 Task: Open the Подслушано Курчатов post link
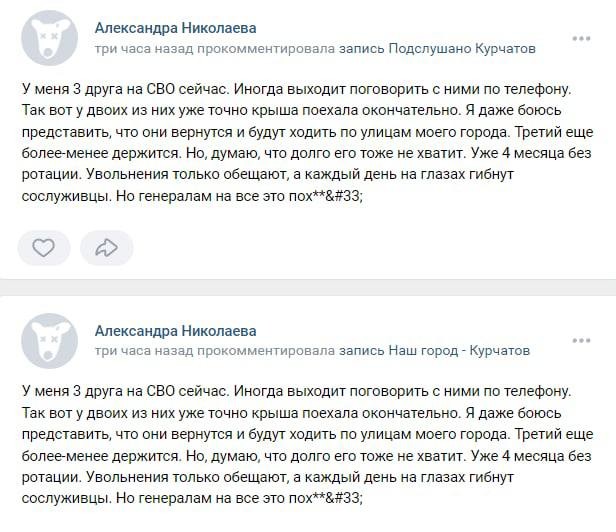pos(462,49)
